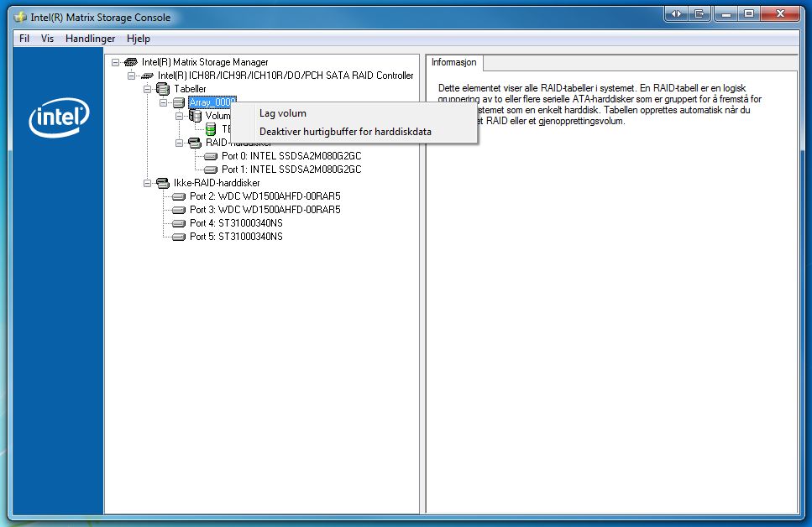Collapse the Intel Matrix Storage Manager root node
The image size is (812, 527).
[116, 62]
